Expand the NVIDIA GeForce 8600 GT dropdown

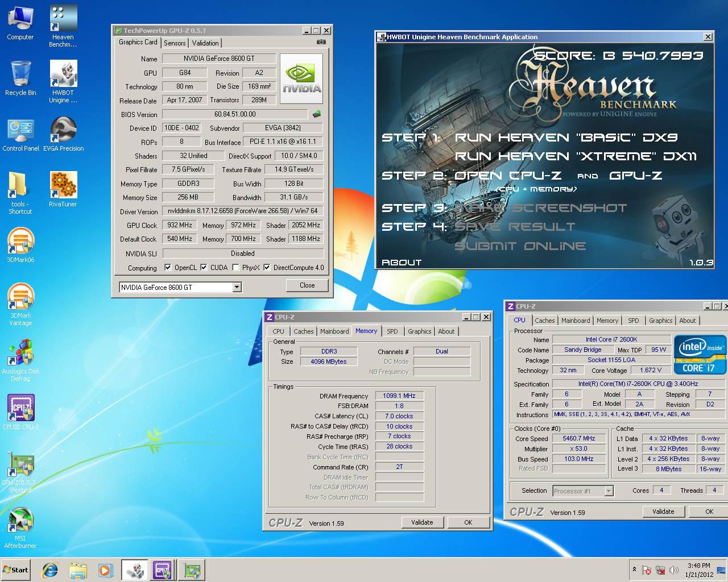click(237, 288)
